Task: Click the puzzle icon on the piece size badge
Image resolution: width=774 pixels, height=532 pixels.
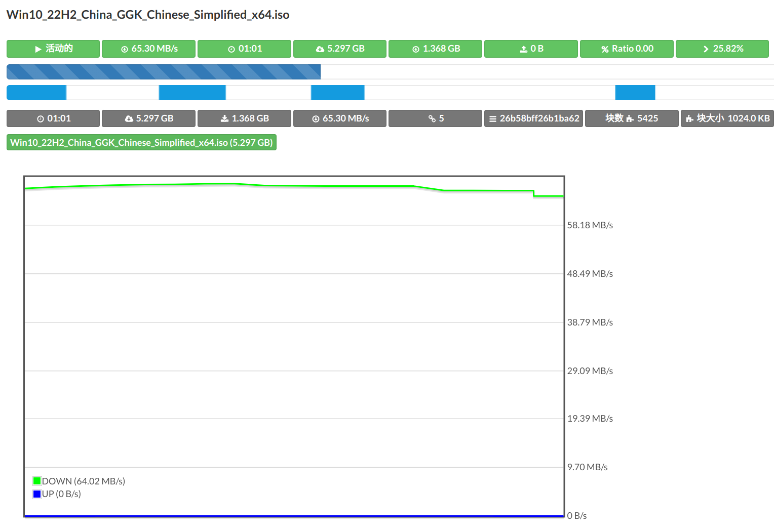Action: [x=689, y=119]
